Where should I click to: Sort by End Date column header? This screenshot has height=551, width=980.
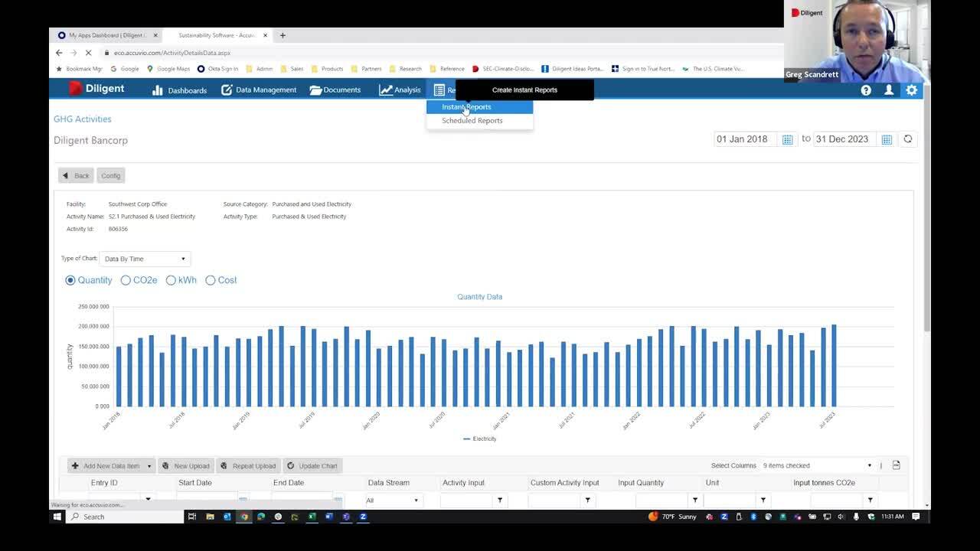tap(289, 483)
